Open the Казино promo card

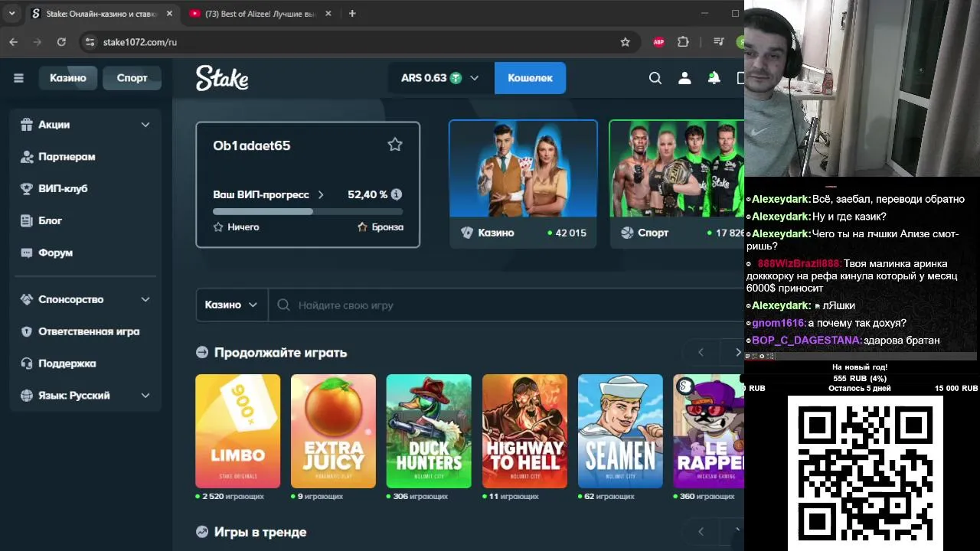(523, 184)
